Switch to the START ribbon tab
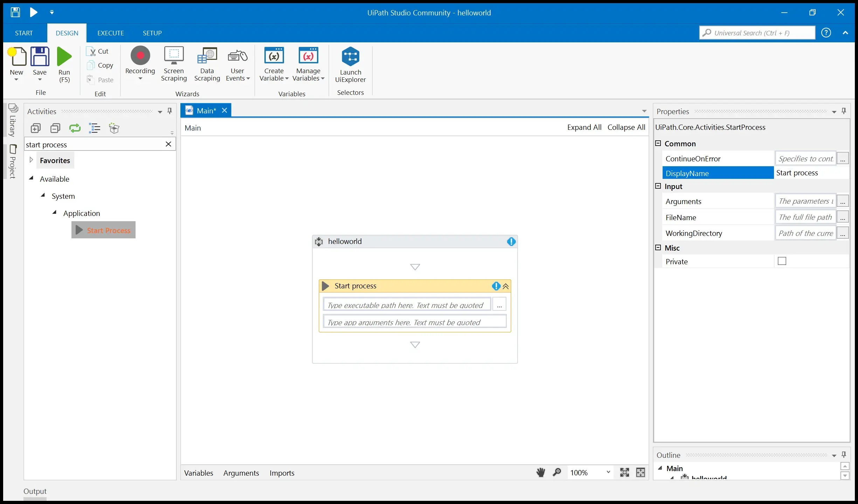The width and height of the screenshot is (858, 504). click(24, 33)
